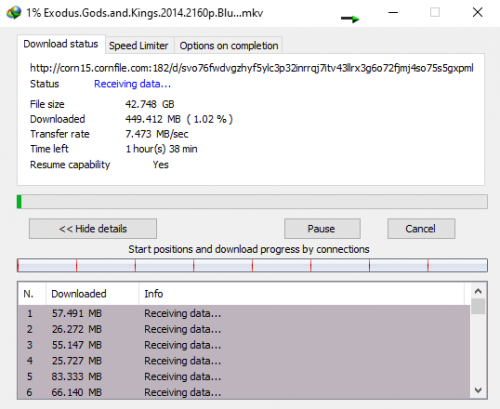The image size is (500, 409).
Task: Click the scroll up arrow in connections list
Action: click(478, 291)
